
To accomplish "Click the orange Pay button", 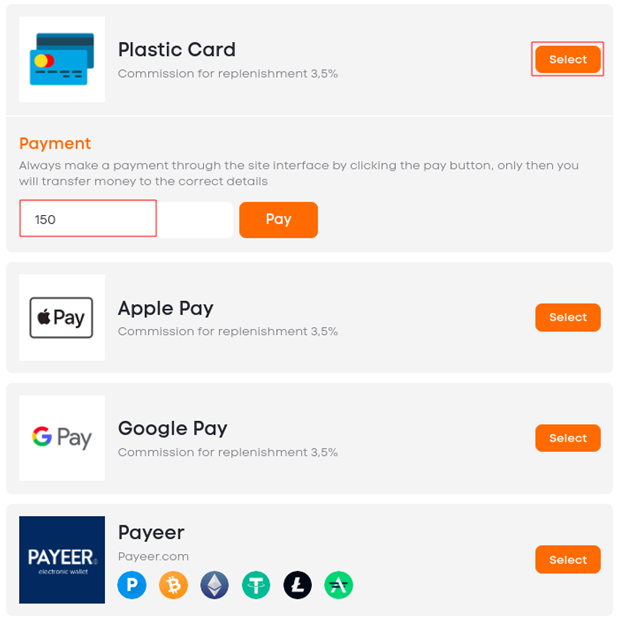I will pos(278,219).
